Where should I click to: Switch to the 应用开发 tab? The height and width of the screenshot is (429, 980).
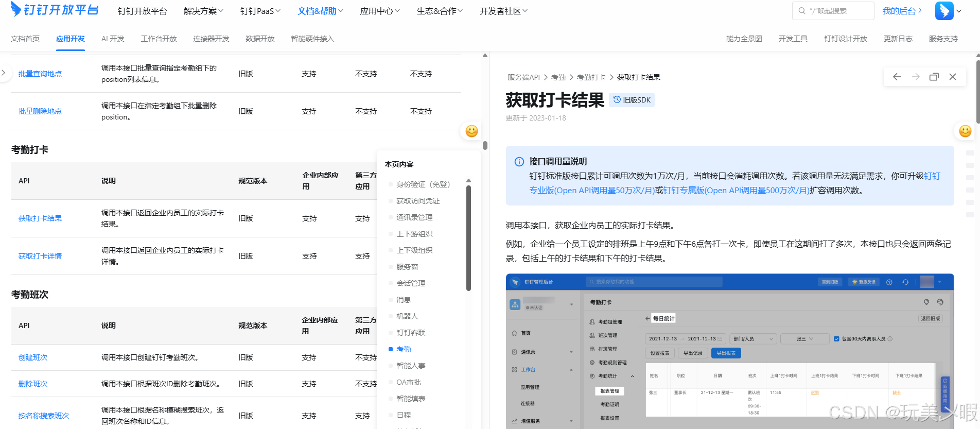(71, 39)
